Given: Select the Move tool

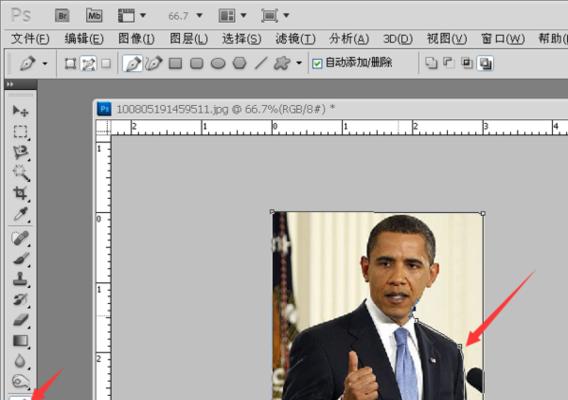Looking at the screenshot, I should pos(20,111).
